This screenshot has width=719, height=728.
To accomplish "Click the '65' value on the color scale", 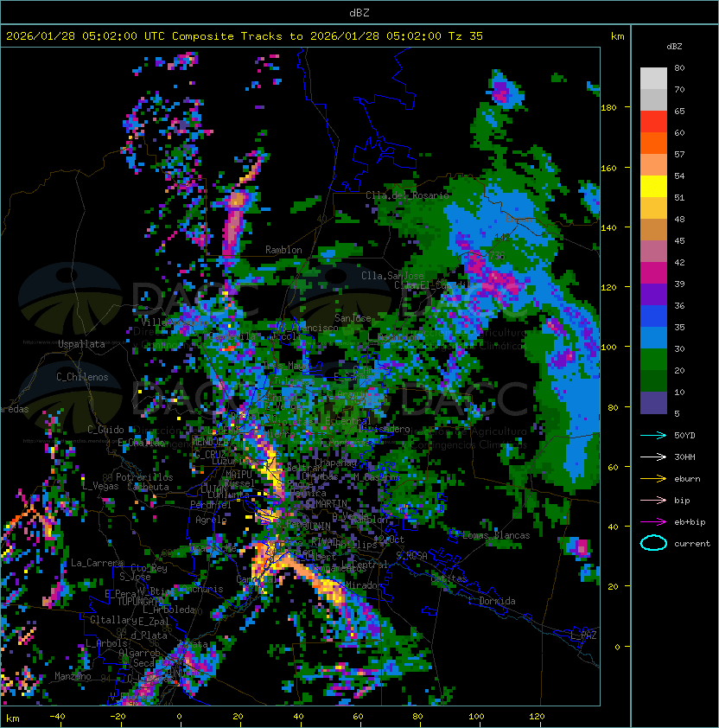I will [679, 111].
